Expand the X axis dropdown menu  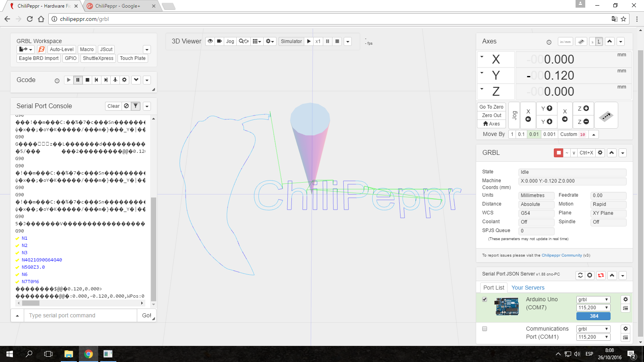point(482,57)
